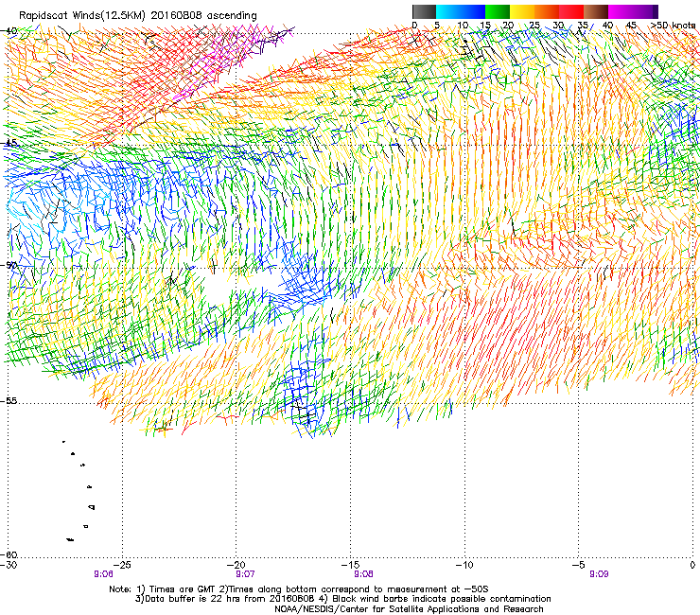
Task: Click the 'Rapidscat Winds(12.5KM) 20160808 ascending' title
Action: pyautogui.click(x=138, y=16)
